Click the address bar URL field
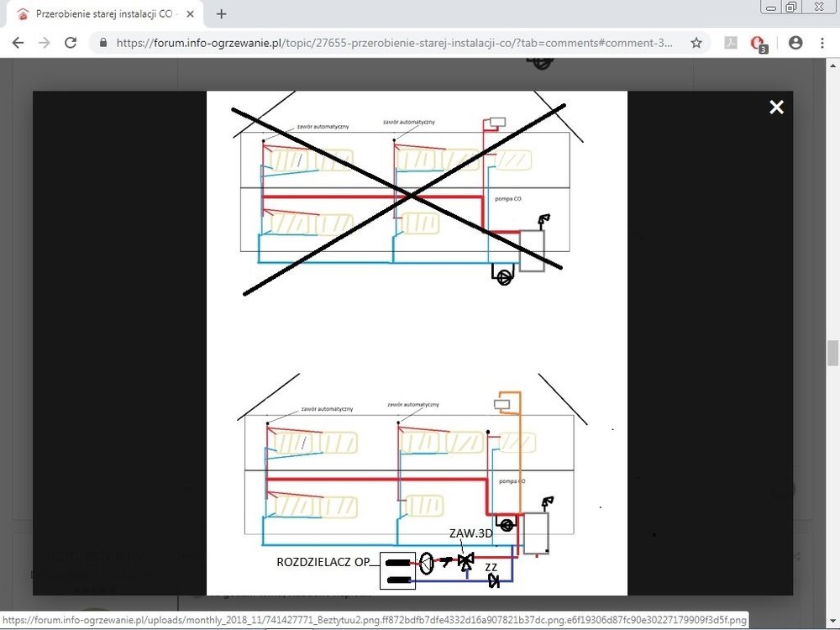 (395, 43)
